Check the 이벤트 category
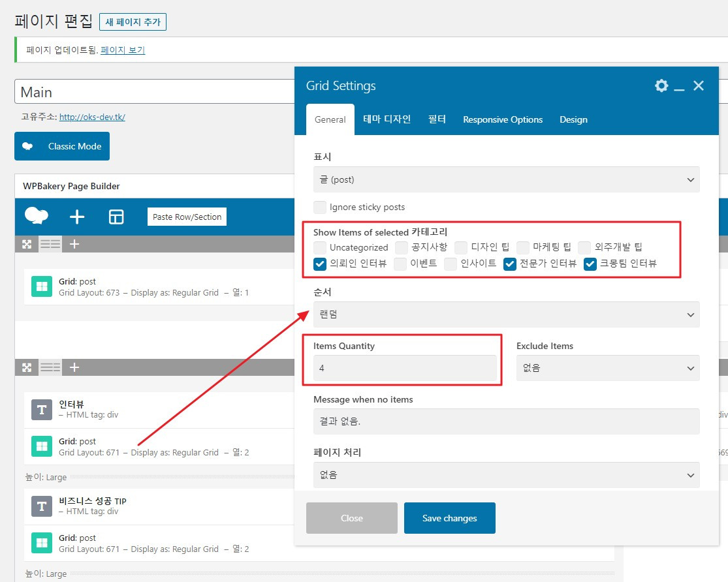 (400, 264)
